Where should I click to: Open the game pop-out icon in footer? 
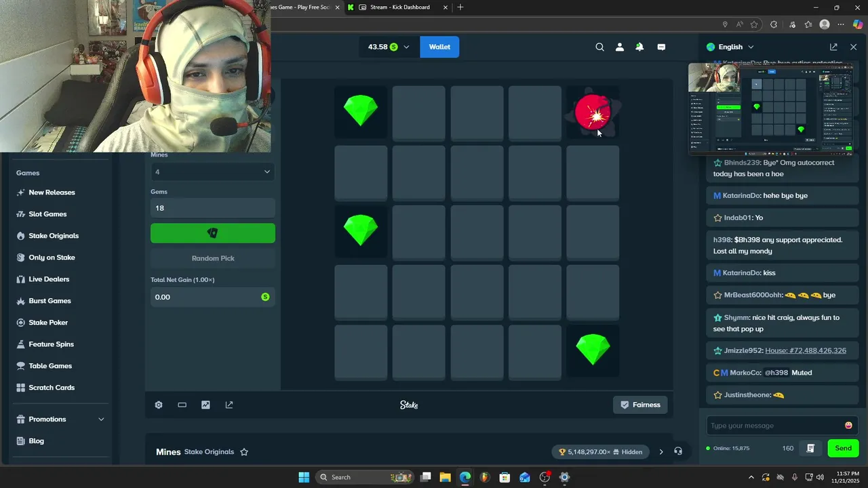click(x=229, y=405)
